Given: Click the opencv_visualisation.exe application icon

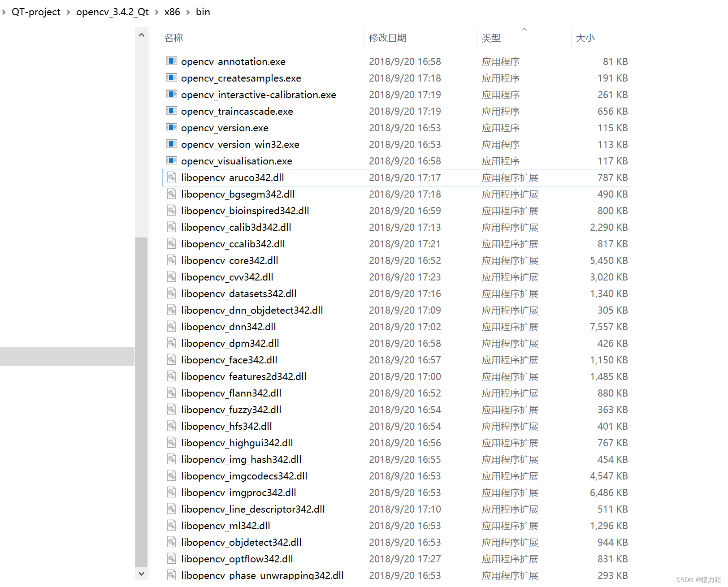Looking at the screenshot, I should click(x=172, y=161).
